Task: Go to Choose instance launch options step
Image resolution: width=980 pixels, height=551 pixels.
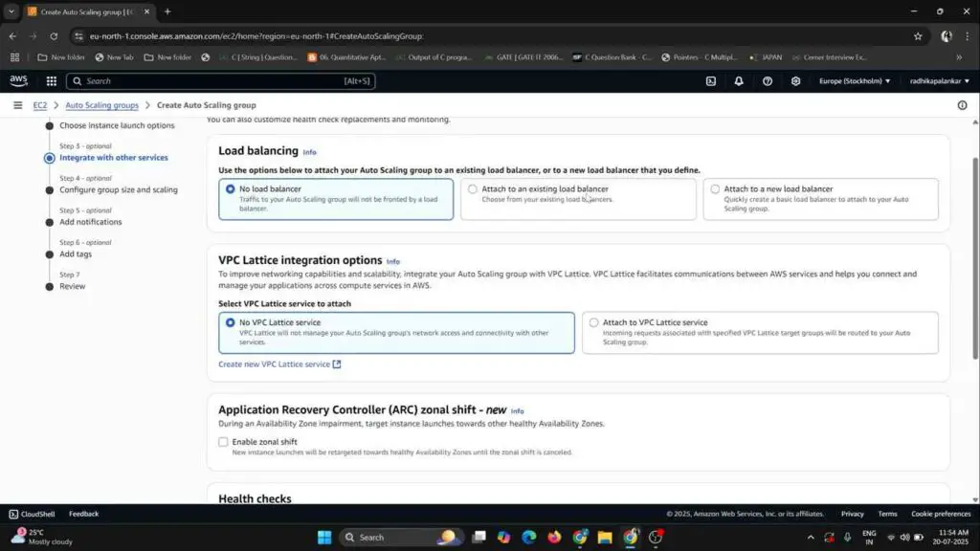Action: (x=117, y=125)
